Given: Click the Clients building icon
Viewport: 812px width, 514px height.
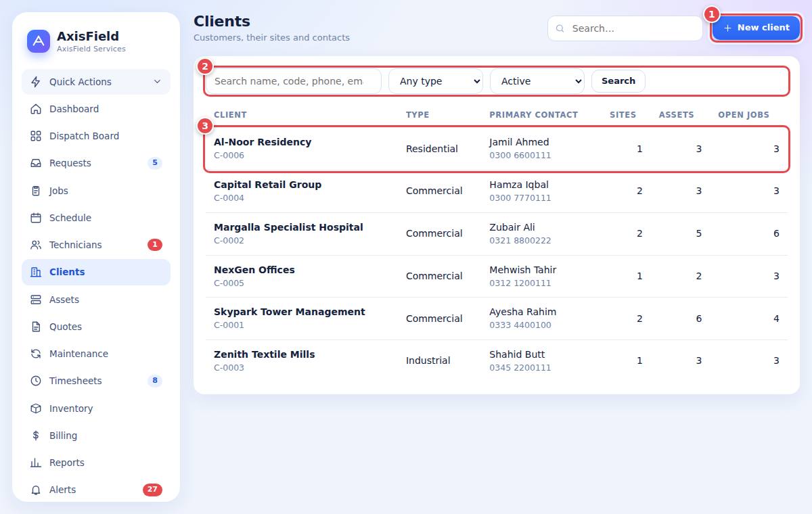Looking at the screenshot, I should [36, 272].
